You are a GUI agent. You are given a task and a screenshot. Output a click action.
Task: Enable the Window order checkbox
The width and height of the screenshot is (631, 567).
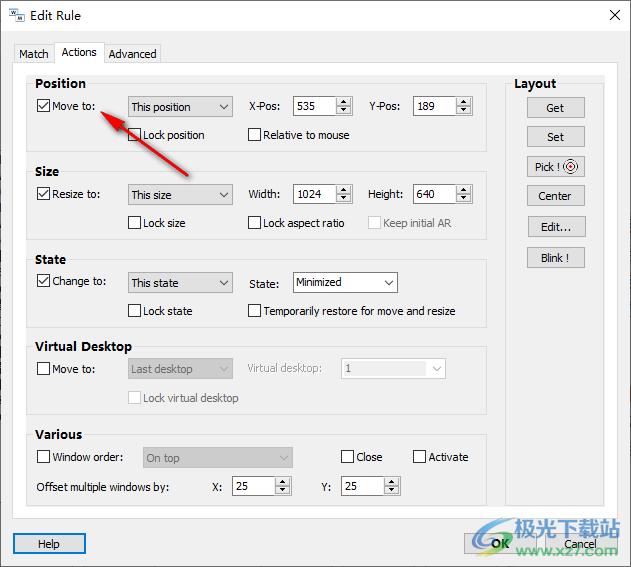(x=43, y=457)
